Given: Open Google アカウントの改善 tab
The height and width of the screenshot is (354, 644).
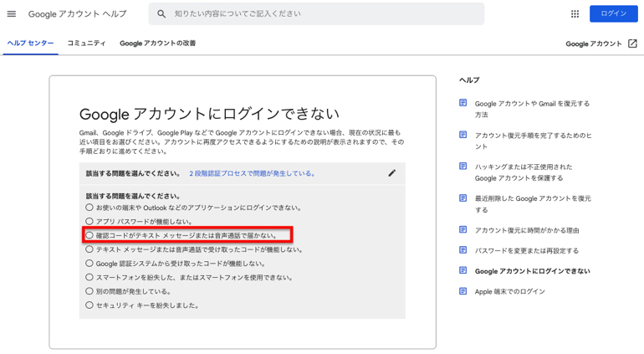Looking at the screenshot, I should coord(158,44).
